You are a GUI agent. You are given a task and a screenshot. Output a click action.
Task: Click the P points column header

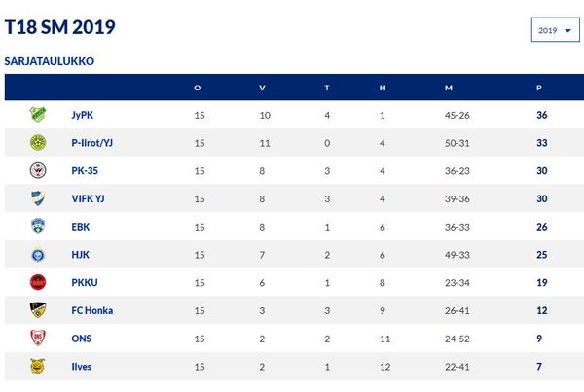pos(538,88)
